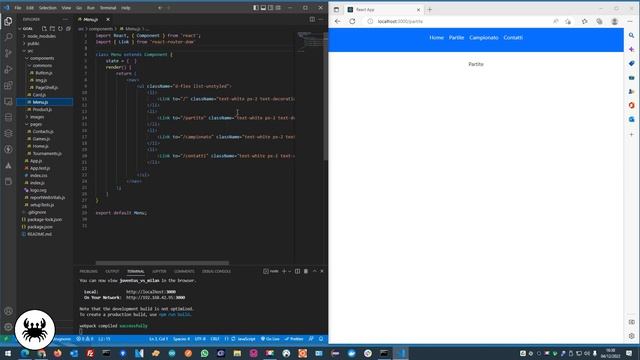Viewport: 640px width, 360px height.
Task: Refresh the Explorer file tree
Action: pyautogui.click(x=60, y=29)
